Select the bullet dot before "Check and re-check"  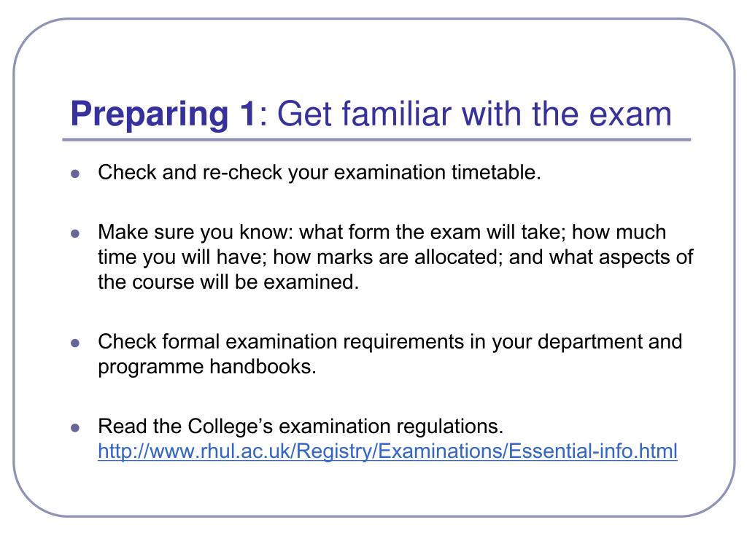click(x=75, y=174)
